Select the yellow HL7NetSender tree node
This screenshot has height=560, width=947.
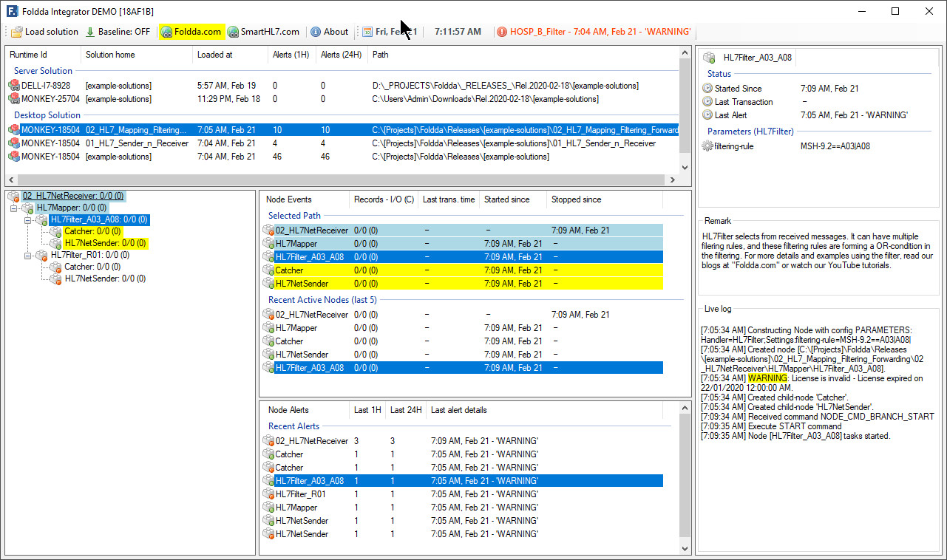tap(105, 243)
